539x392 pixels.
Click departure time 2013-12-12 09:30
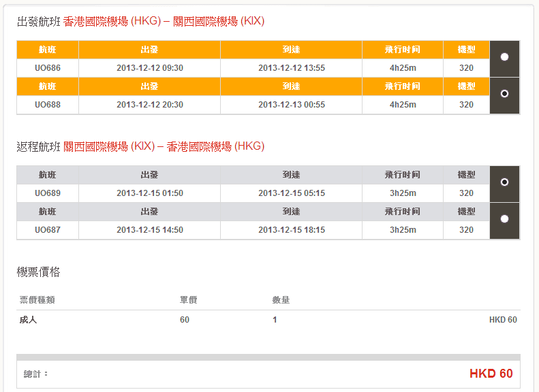(x=150, y=68)
